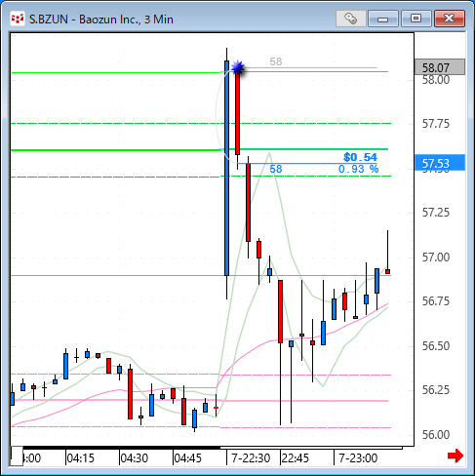
Task: Click the 56.00 price axis label
Action: coord(436,435)
